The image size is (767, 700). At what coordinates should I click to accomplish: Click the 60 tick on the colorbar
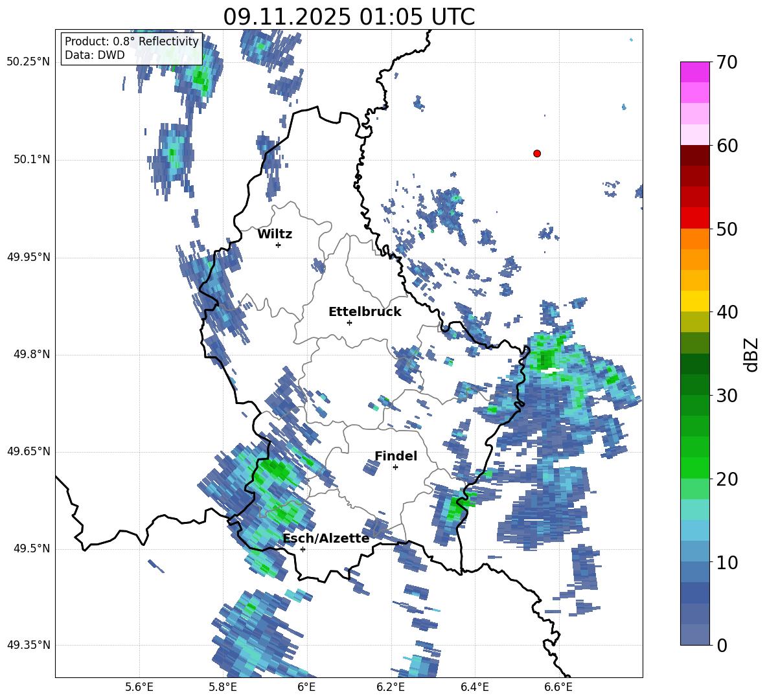pos(727,146)
